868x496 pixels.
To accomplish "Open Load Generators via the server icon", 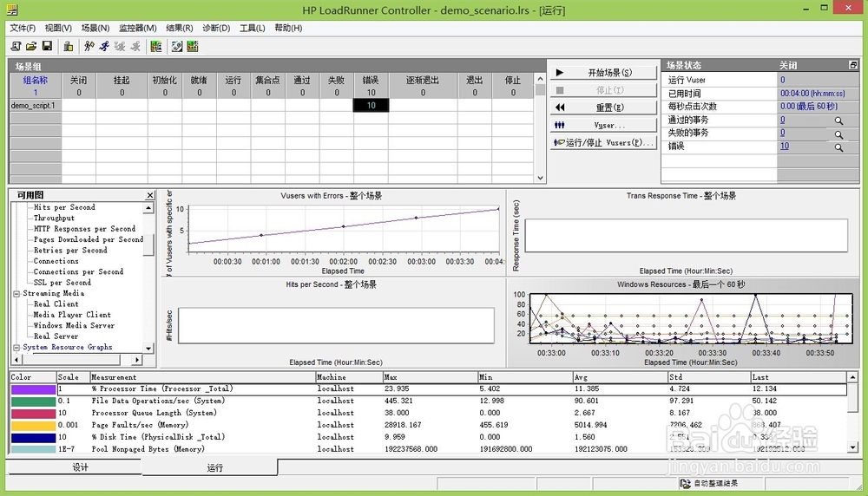I will 68,47.
